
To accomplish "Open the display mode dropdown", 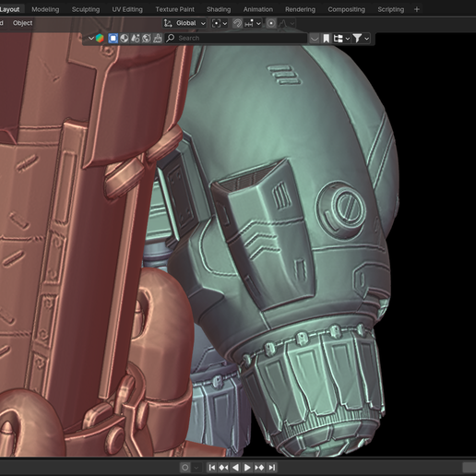I will point(341,39).
